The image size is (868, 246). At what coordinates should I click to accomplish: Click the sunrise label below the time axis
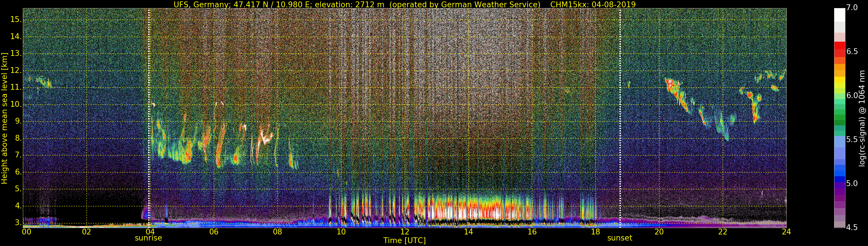(148, 238)
